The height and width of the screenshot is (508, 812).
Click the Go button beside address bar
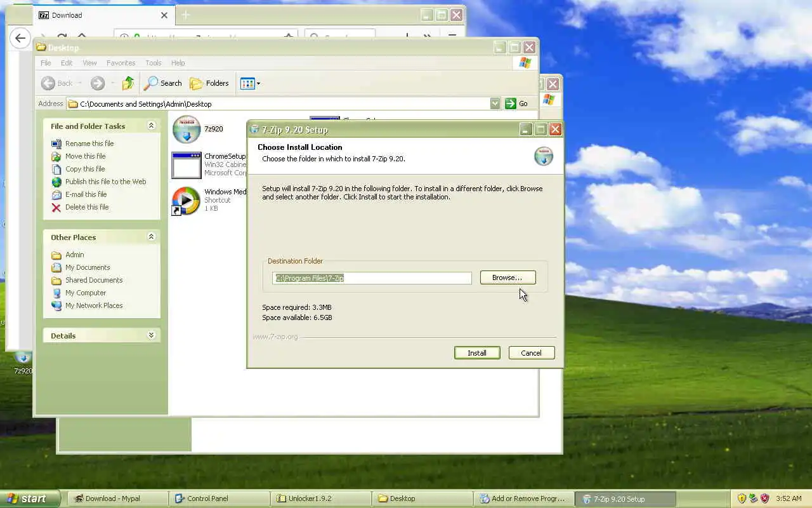coord(516,104)
